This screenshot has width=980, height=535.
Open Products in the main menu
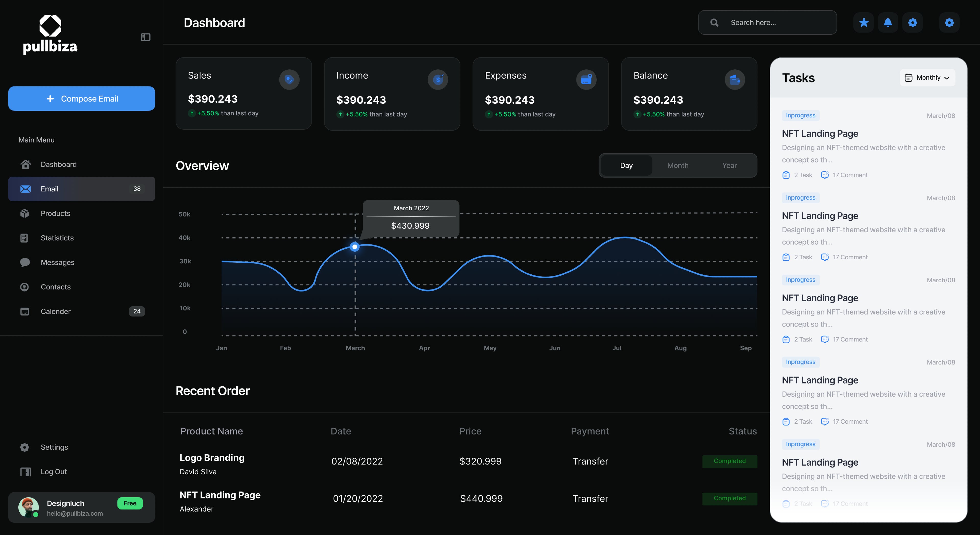pos(56,213)
